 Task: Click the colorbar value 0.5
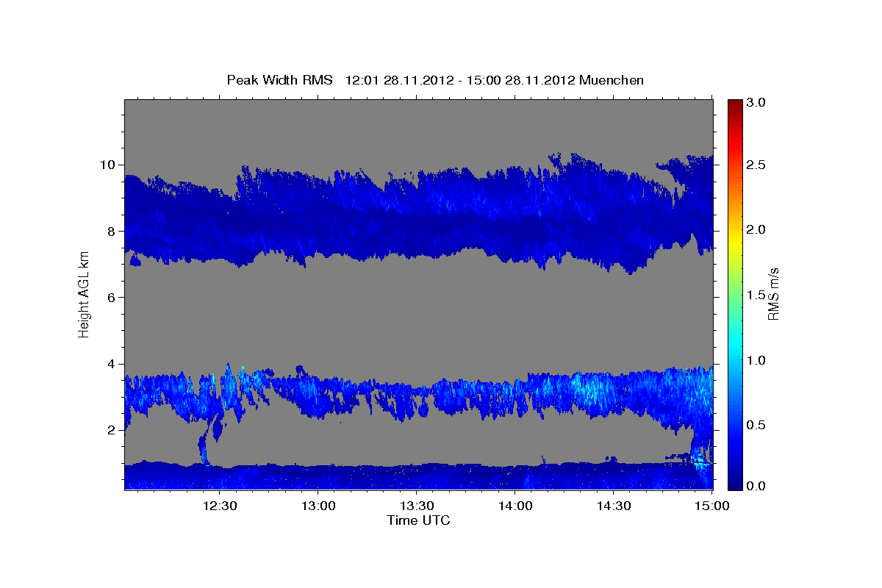[x=756, y=425]
